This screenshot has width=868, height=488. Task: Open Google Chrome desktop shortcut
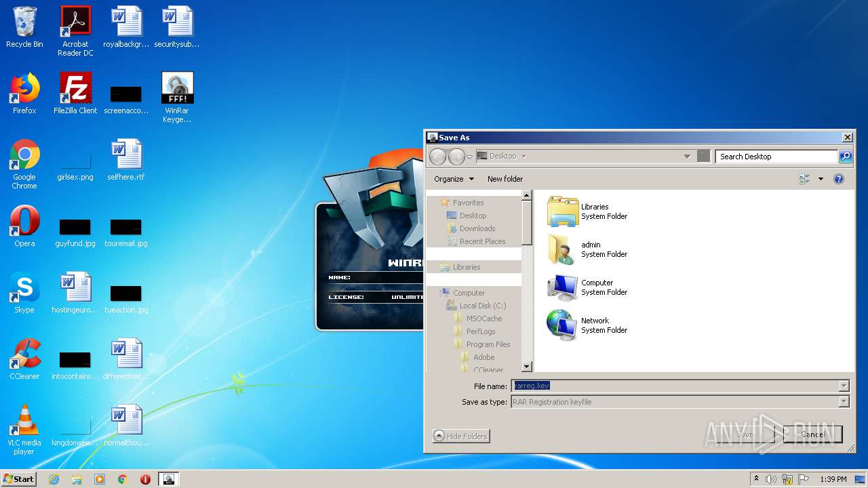[x=24, y=164]
